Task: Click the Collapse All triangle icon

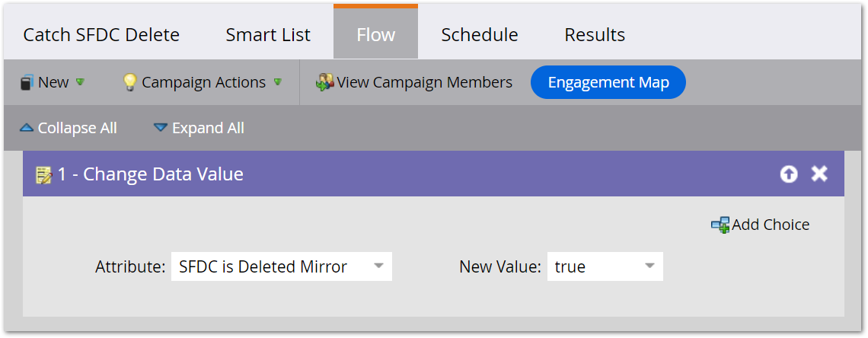Action: pyautogui.click(x=27, y=128)
